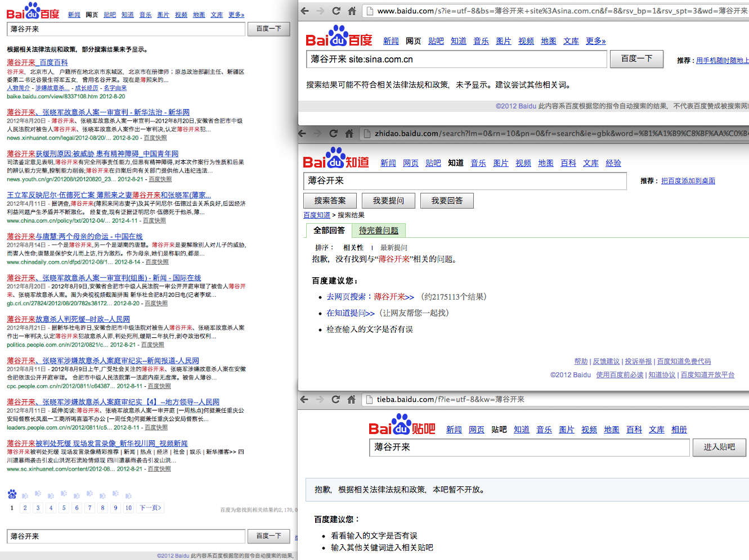This screenshot has width=749, height=560.
Task: Click the 进入贴吧 button
Action: (719, 447)
